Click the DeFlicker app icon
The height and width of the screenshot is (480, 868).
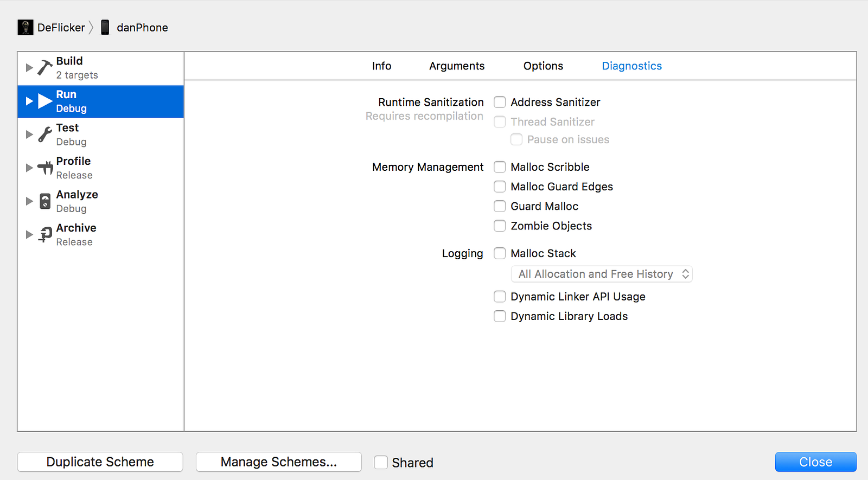tap(25, 28)
